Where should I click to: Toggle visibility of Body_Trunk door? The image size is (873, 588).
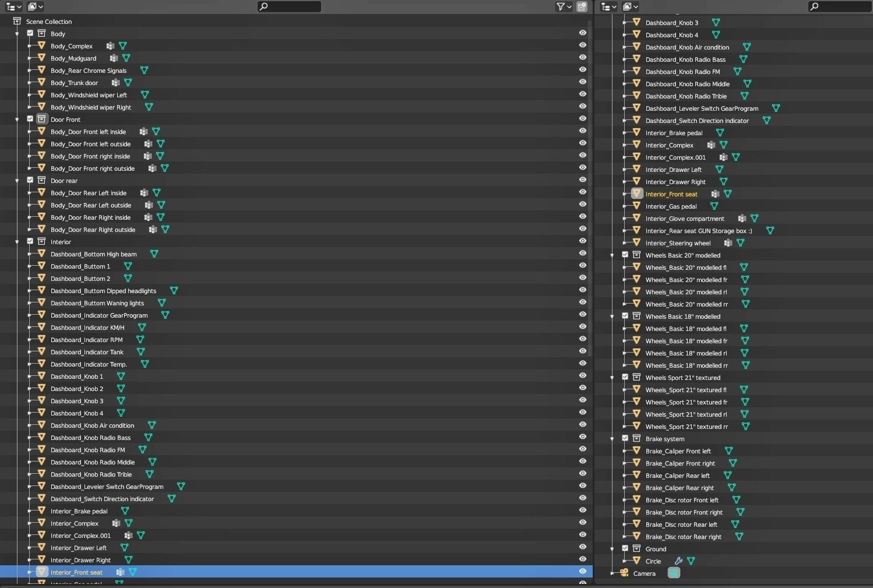click(582, 82)
